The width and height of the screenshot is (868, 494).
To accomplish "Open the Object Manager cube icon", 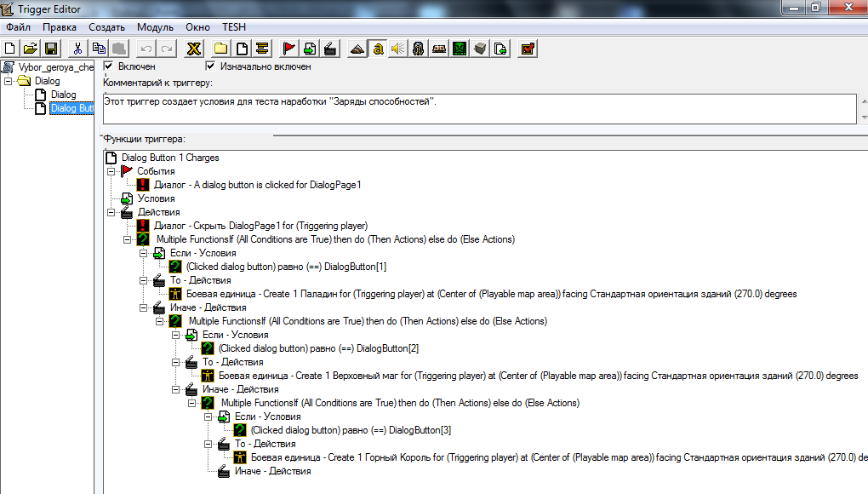I will coord(480,49).
